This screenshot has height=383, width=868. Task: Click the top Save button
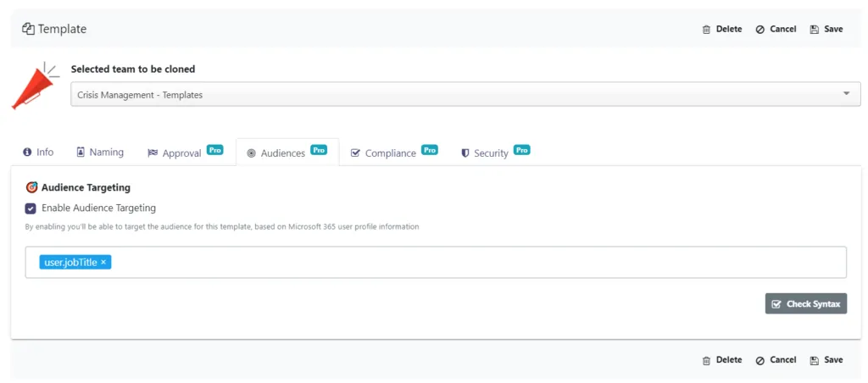[826, 30]
